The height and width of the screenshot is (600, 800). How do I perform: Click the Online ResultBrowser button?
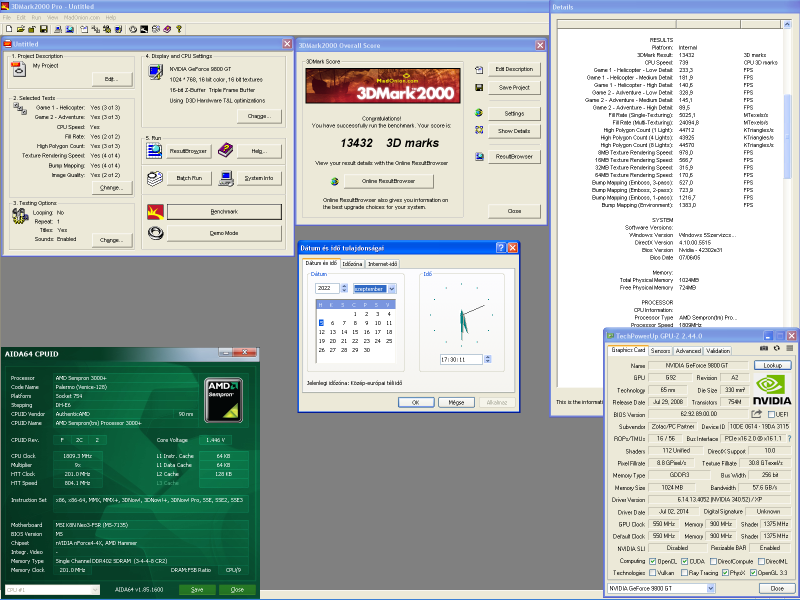coord(389,181)
